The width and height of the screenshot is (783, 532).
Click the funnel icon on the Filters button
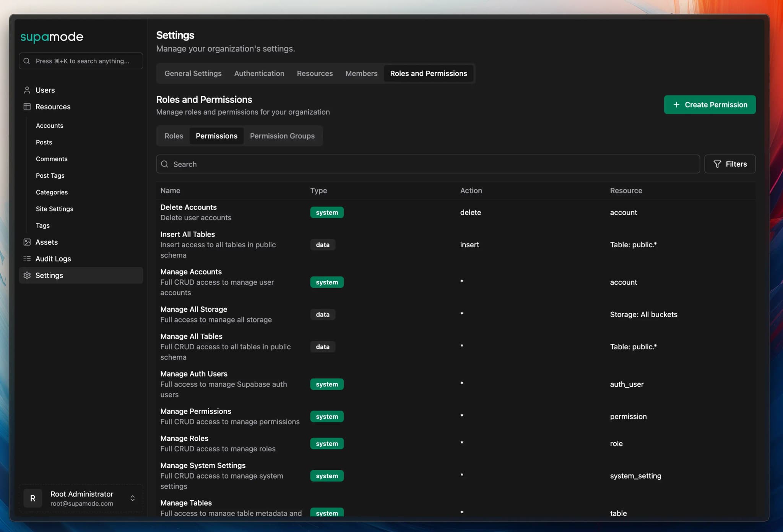[717, 164]
